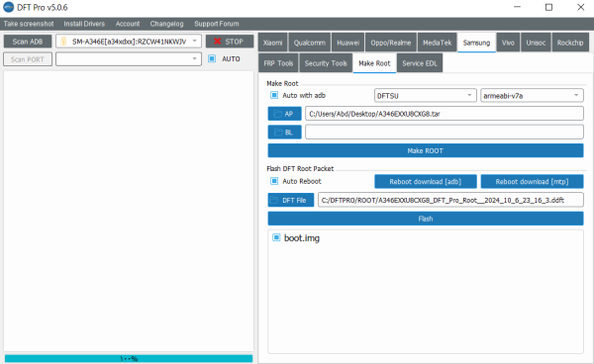Click the folder icon on BL button
Viewport: 594px width, 364px height.
point(278,133)
